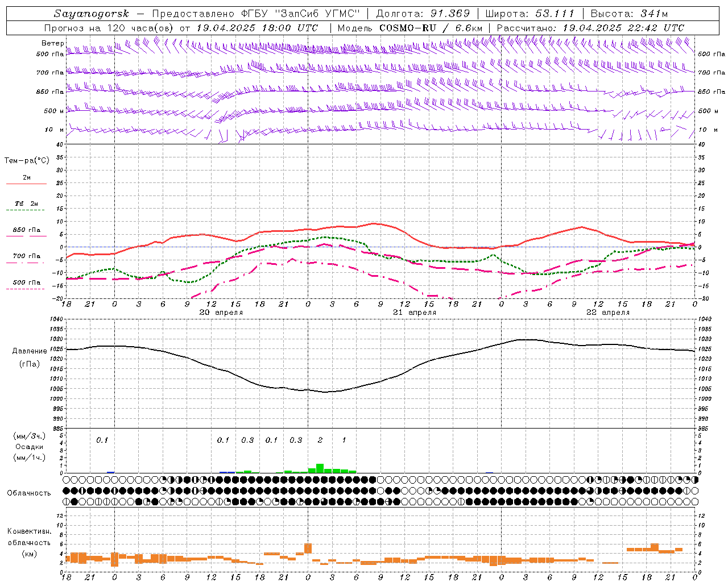
Task: Click the (мм/3ч.) precipitation unit label
Action: point(30,436)
